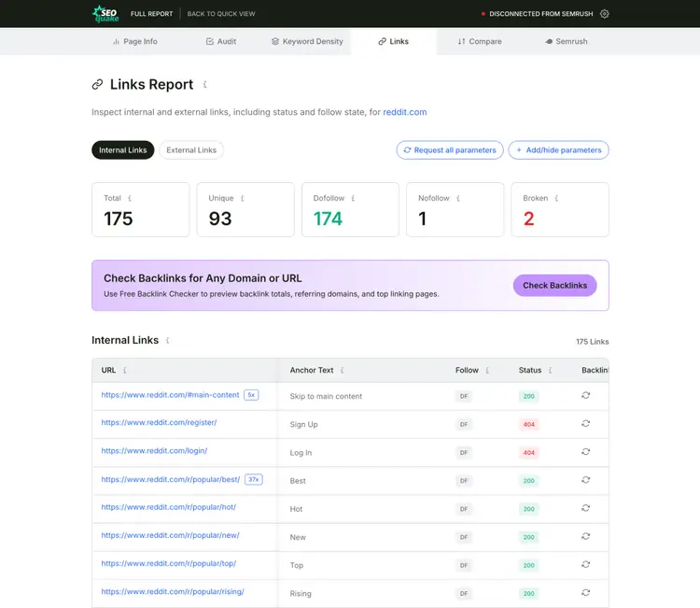This screenshot has width=700, height=608.
Task: Click the 200 status of Best row
Action: coord(529,481)
